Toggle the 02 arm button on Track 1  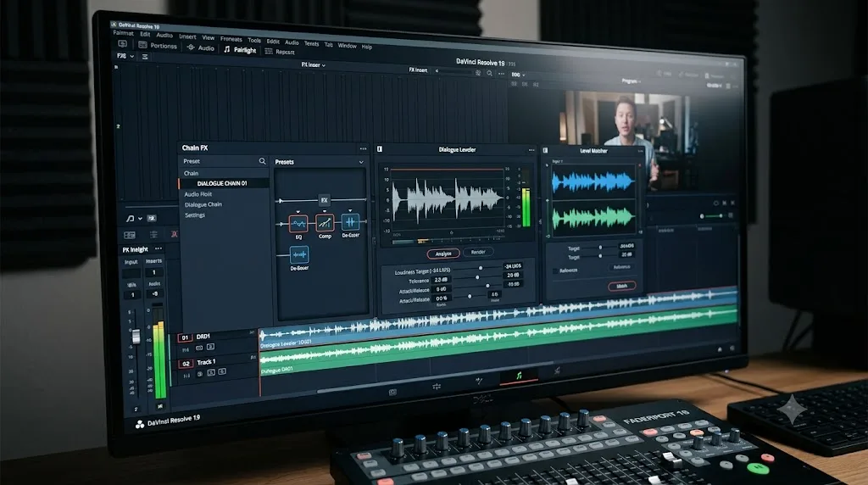coord(186,364)
